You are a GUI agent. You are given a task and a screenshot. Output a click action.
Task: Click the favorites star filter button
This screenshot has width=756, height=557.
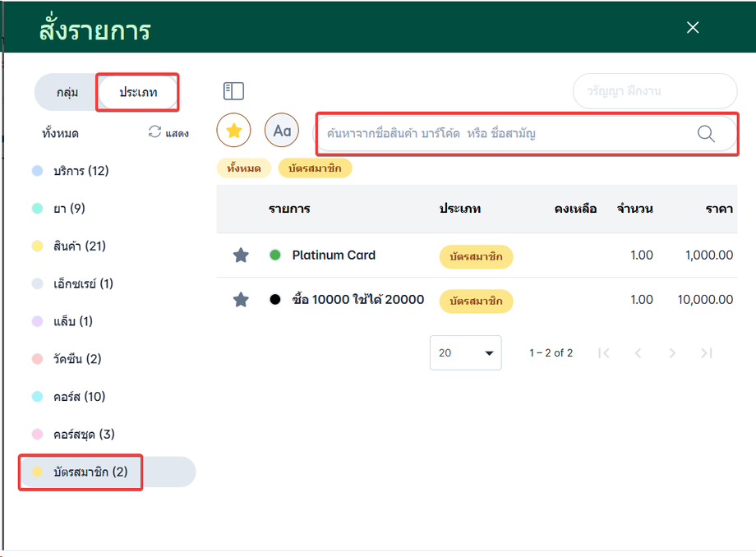pyautogui.click(x=233, y=131)
